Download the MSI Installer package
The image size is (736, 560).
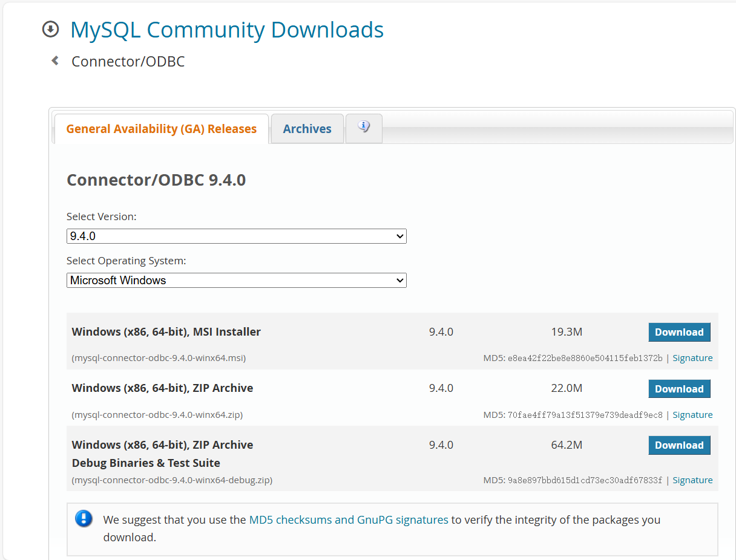tap(679, 332)
